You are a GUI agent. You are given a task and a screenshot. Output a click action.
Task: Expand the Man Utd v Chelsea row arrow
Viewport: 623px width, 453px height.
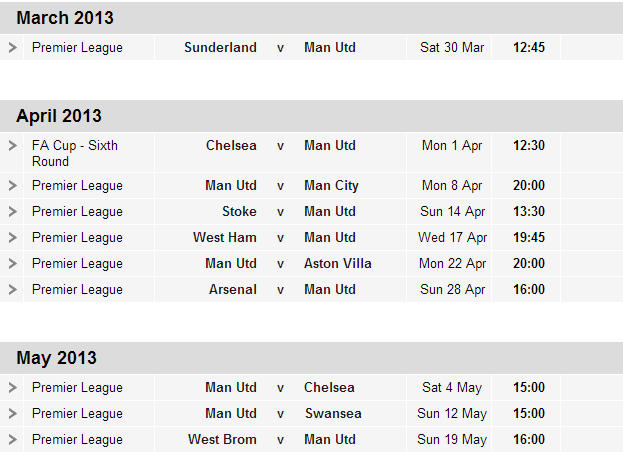coord(13,387)
